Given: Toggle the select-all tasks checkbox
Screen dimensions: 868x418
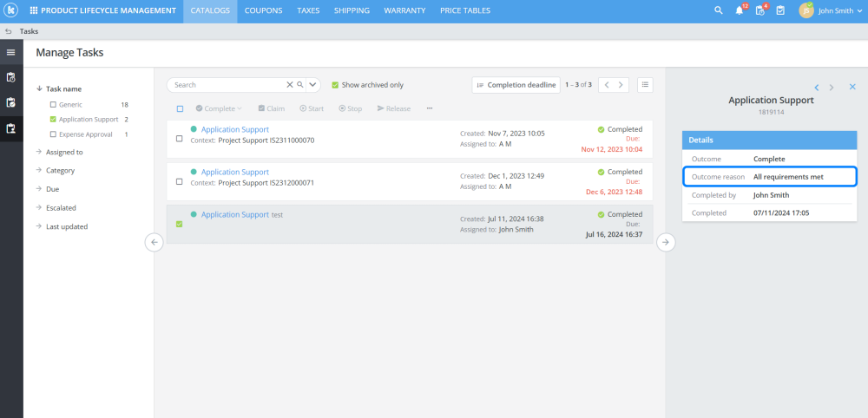Looking at the screenshot, I should click(180, 109).
